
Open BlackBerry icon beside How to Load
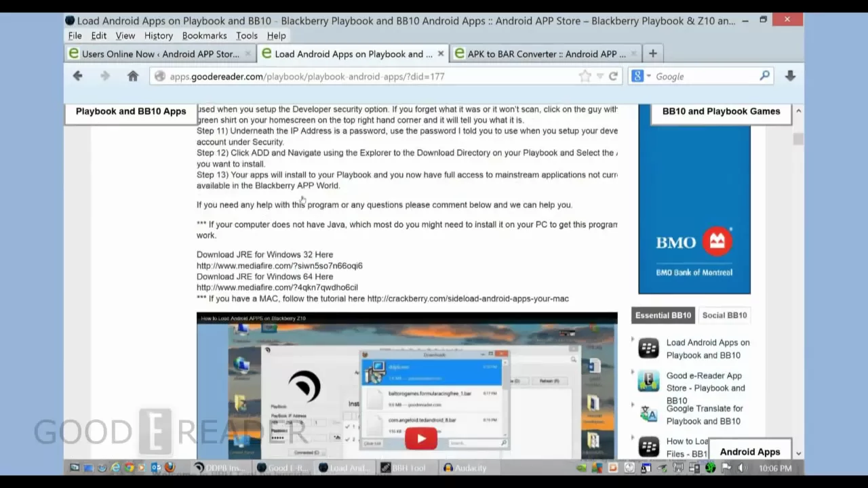coord(648,447)
